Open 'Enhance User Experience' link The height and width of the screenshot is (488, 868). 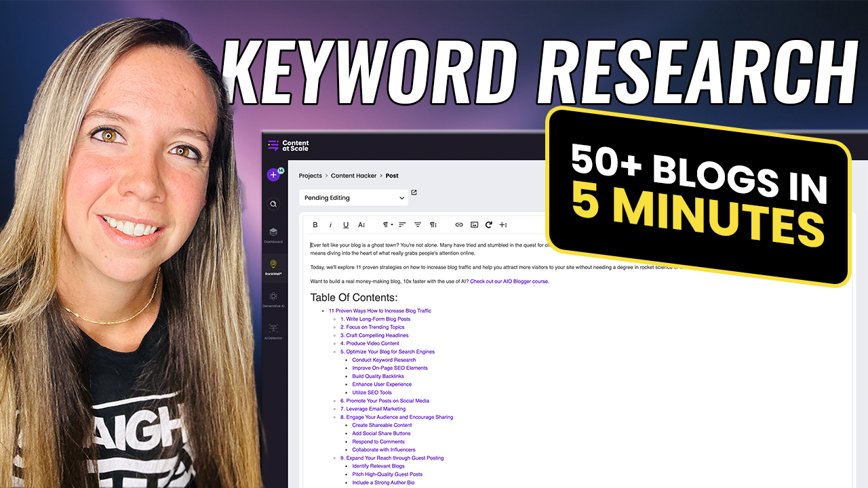(x=382, y=384)
